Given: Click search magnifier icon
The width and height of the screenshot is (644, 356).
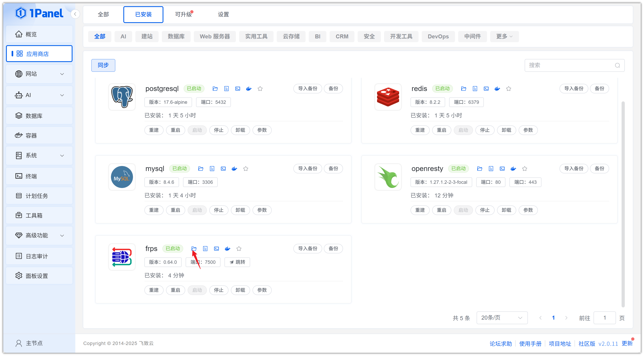Looking at the screenshot, I should pyautogui.click(x=617, y=65).
